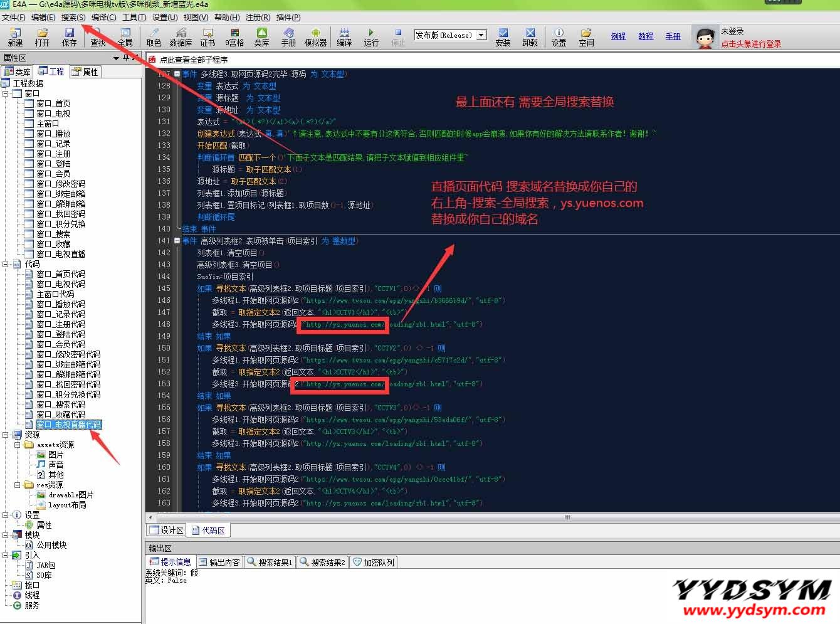Select 窗口_搜索代码 in project tree
Viewport: 840px width, 624px height.
coord(60,405)
